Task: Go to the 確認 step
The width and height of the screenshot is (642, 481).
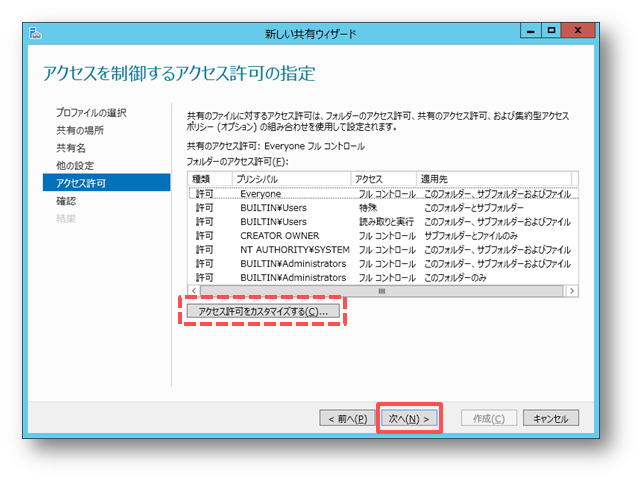Action: [66, 201]
